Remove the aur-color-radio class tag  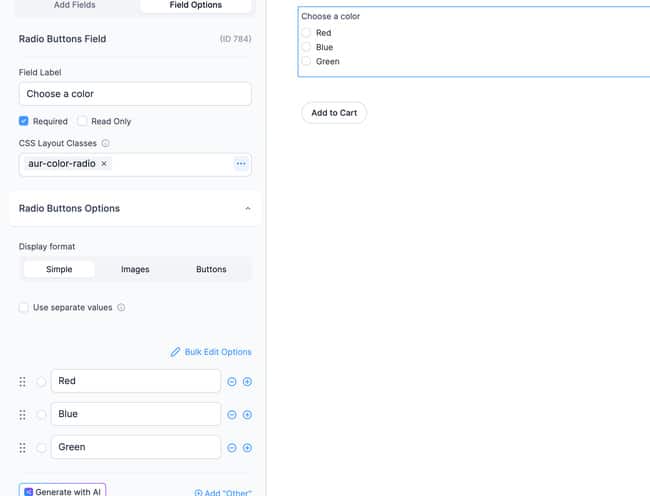104,164
